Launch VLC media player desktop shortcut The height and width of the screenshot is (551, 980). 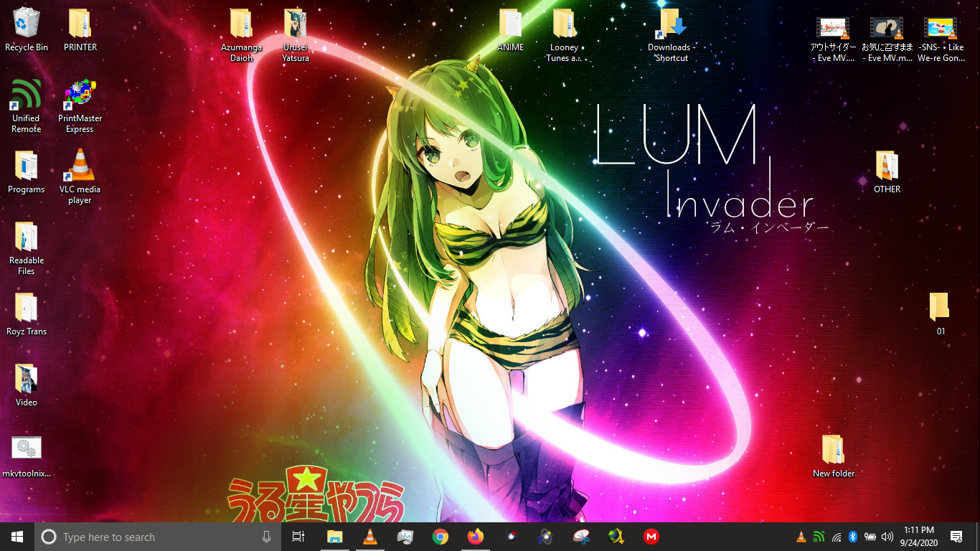[x=80, y=176]
